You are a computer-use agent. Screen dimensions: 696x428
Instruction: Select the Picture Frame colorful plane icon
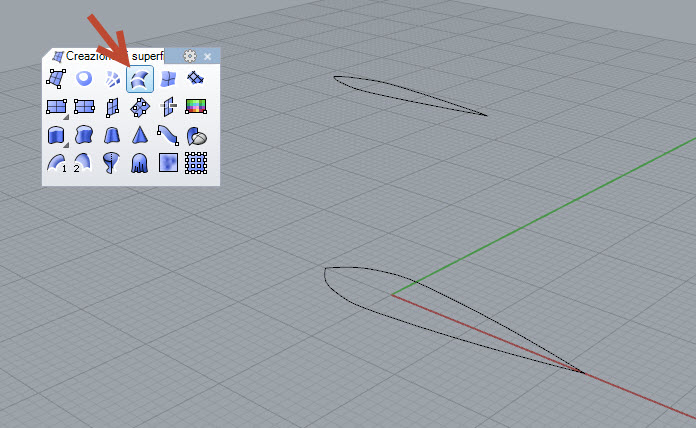point(196,107)
